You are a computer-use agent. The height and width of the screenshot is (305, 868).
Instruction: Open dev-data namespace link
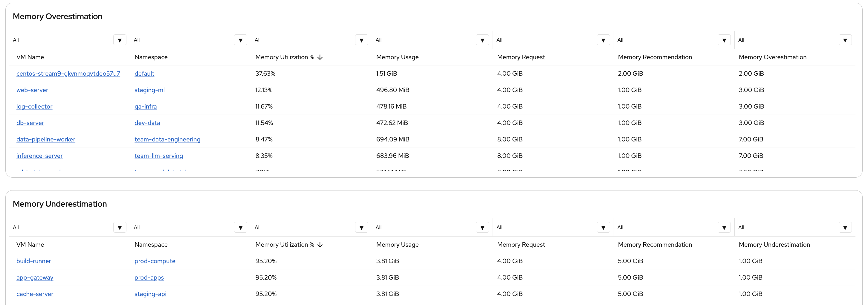click(147, 123)
